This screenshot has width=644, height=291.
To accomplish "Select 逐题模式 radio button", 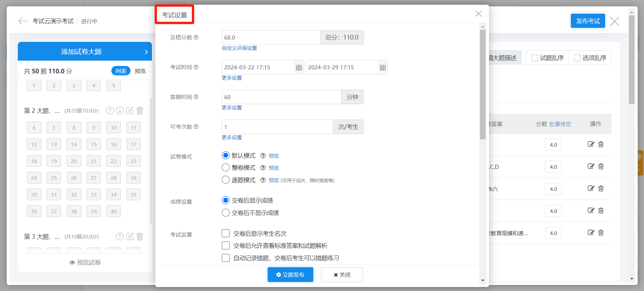I will click(x=226, y=180).
